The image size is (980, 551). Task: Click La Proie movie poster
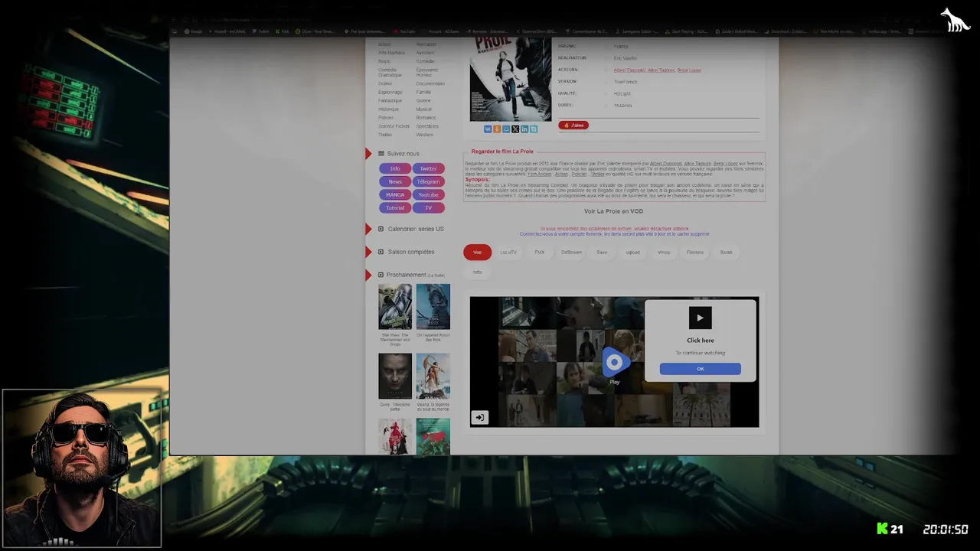tap(511, 80)
